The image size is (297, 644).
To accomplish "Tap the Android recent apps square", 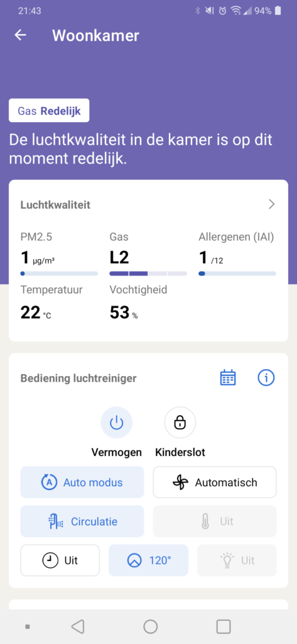I will point(224,627).
